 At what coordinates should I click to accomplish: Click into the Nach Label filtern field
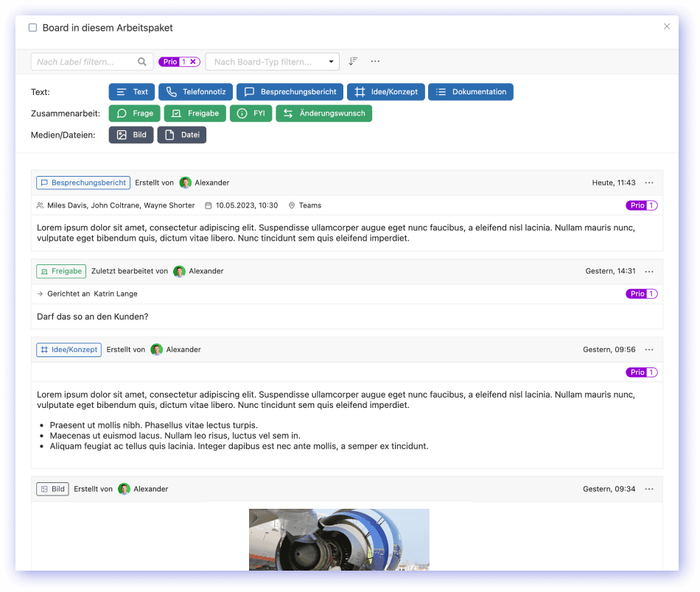click(x=85, y=62)
